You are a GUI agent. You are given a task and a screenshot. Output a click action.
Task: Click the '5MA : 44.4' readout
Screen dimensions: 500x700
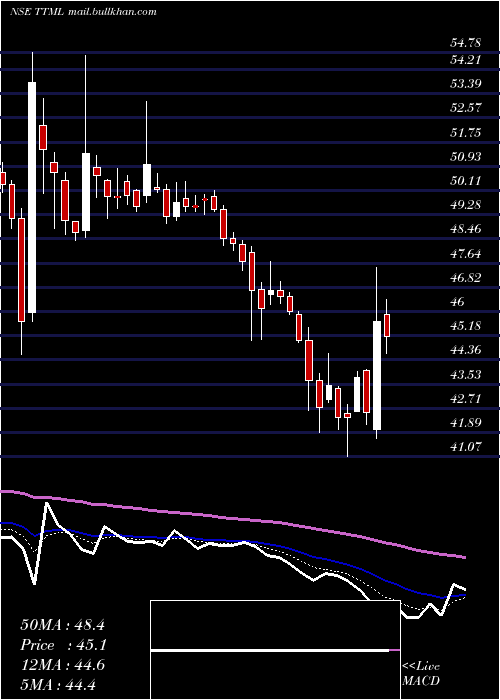point(58,686)
